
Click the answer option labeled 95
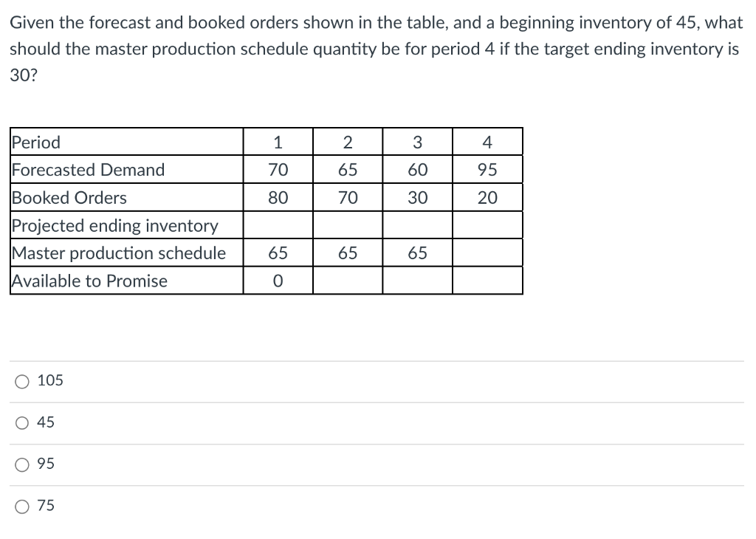coord(48,464)
